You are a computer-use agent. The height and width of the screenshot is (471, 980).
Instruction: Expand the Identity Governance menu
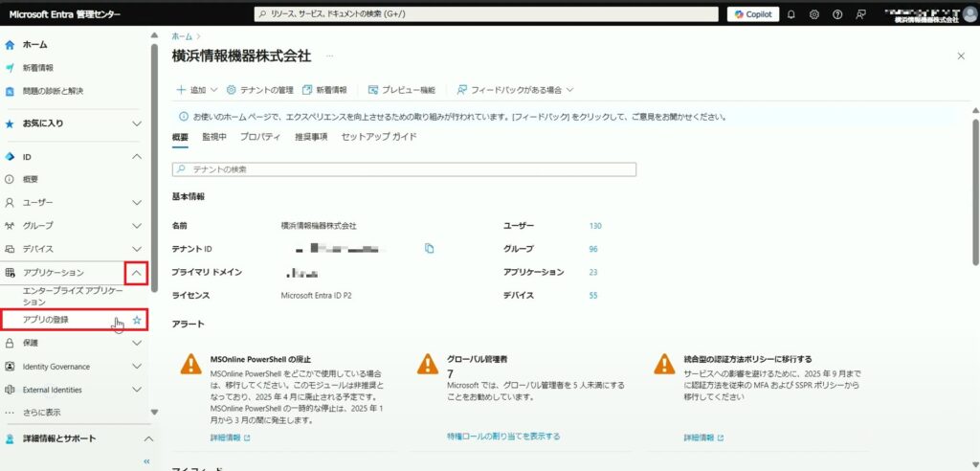(137, 367)
